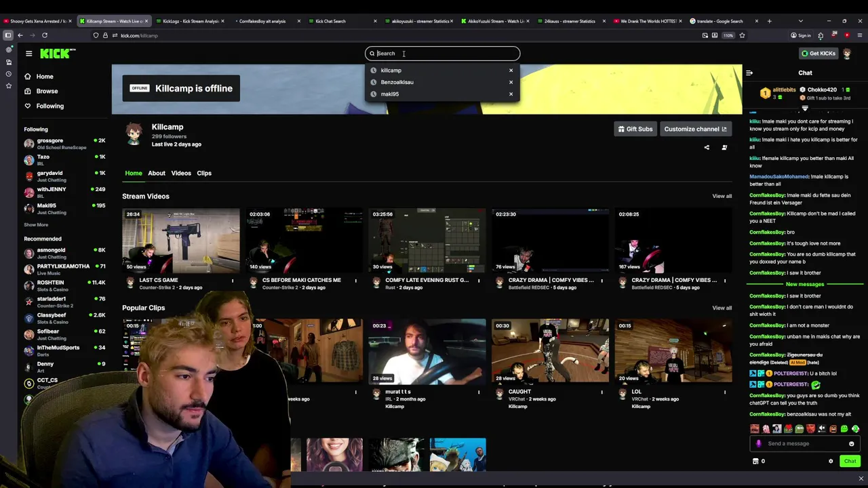Click the Kick shop icon near chat
The width and height of the screenshot is (868, 488).
click(755, 462)
